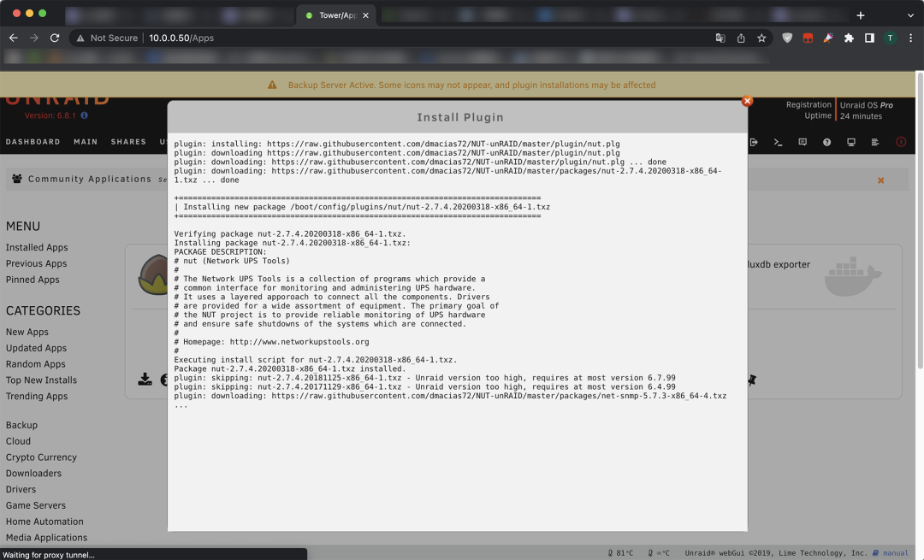The image size is (924, 560).
Task: Open the feedback icon in Unraid toolbar
Action: pos(803,142)
